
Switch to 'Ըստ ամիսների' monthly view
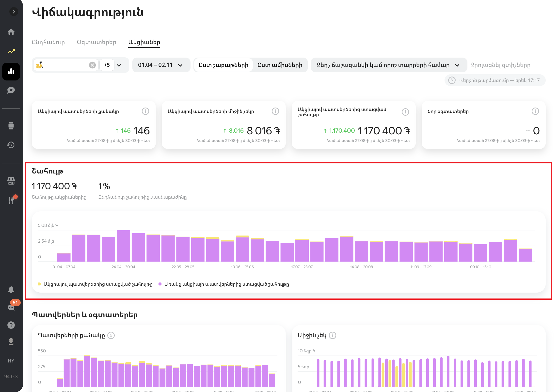pyautogui.click(x=280, y=65)
